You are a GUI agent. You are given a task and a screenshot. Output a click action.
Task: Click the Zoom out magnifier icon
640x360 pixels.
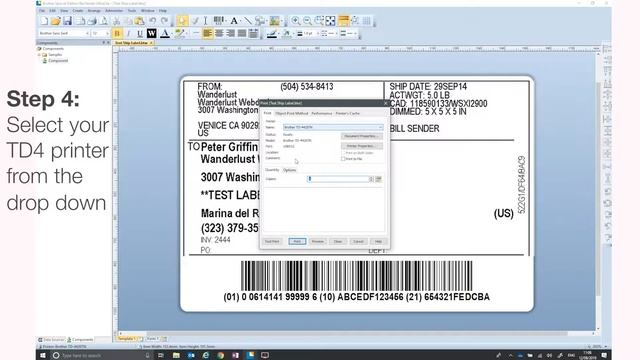coord(307,21)
